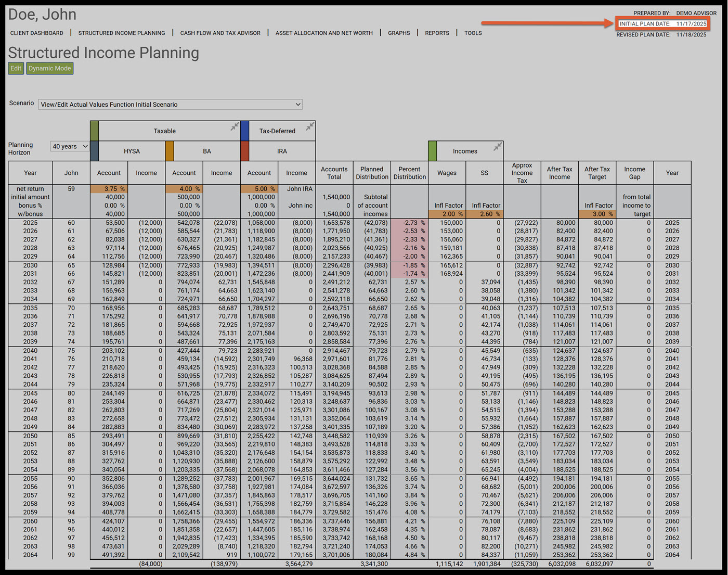Click the blue Tax-Deferred color swatch

[x=244, y=131]
